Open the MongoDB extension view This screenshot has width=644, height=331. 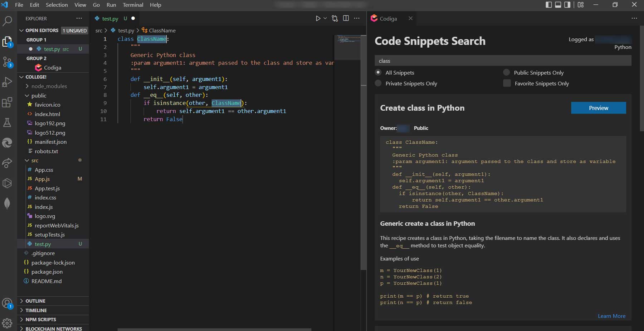coord(7,203)
